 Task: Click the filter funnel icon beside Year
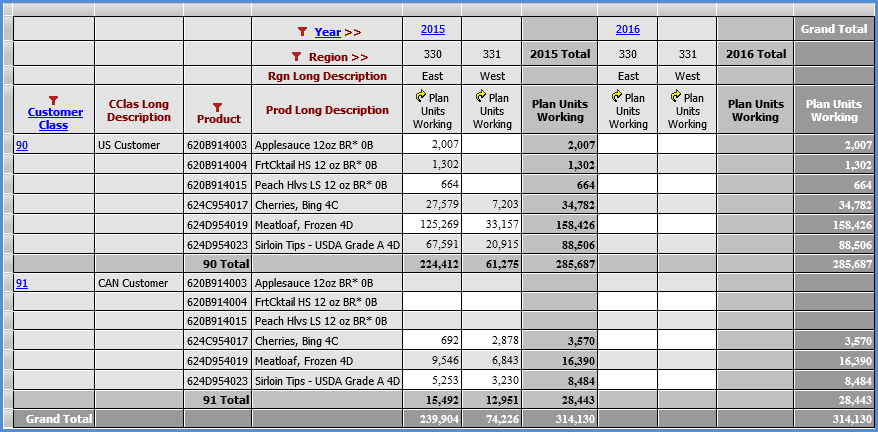[x=303, y=32]
